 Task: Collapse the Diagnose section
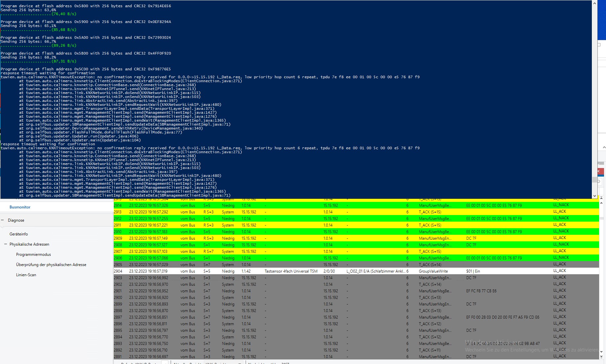3,220
